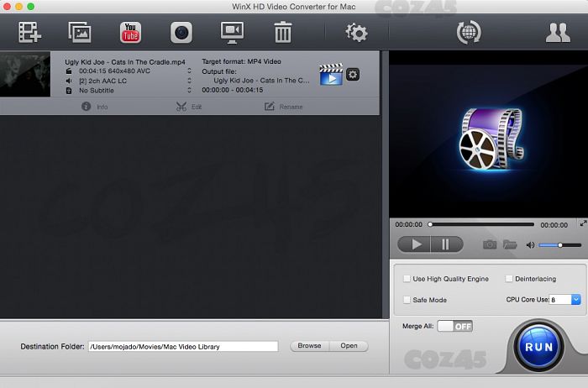Click the scissors Edit icon
588x388 pixels.
click(x=181, y=107)
